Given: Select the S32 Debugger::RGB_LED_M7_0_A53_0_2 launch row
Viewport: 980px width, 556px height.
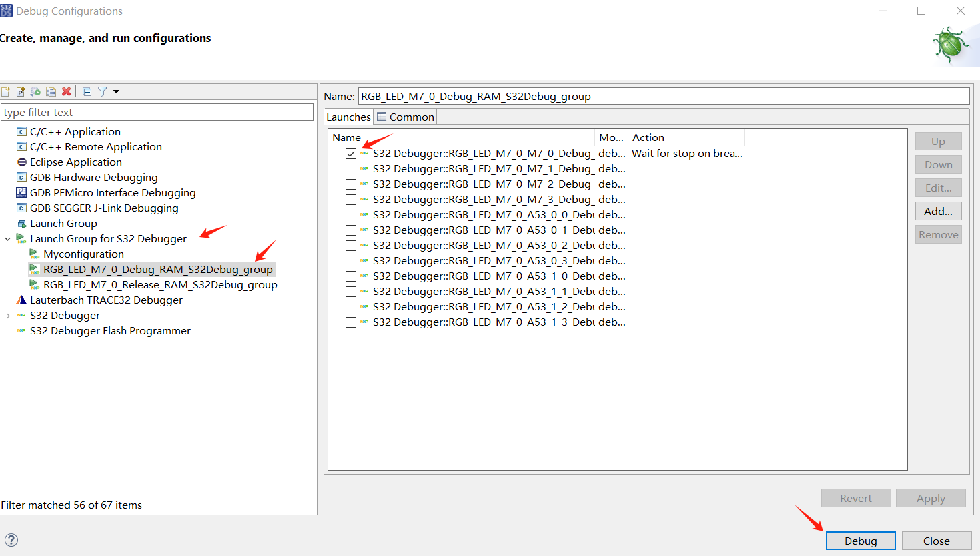Looking at the screenshot, I should point(484,246).
